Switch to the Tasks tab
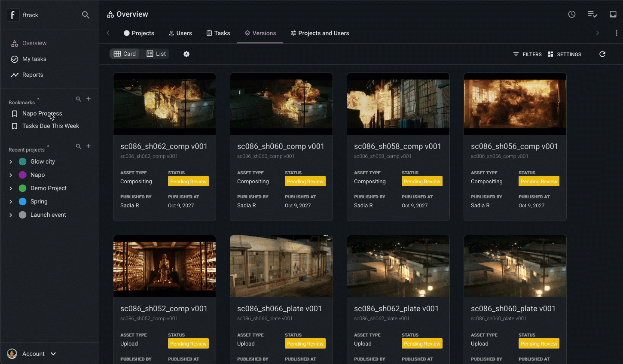623x364 pixels. click(218, 33)
